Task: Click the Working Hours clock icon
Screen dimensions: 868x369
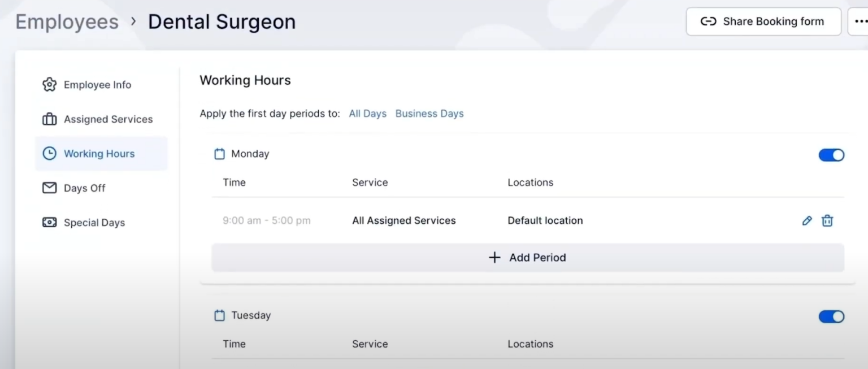Action: [x=50, y=153]
